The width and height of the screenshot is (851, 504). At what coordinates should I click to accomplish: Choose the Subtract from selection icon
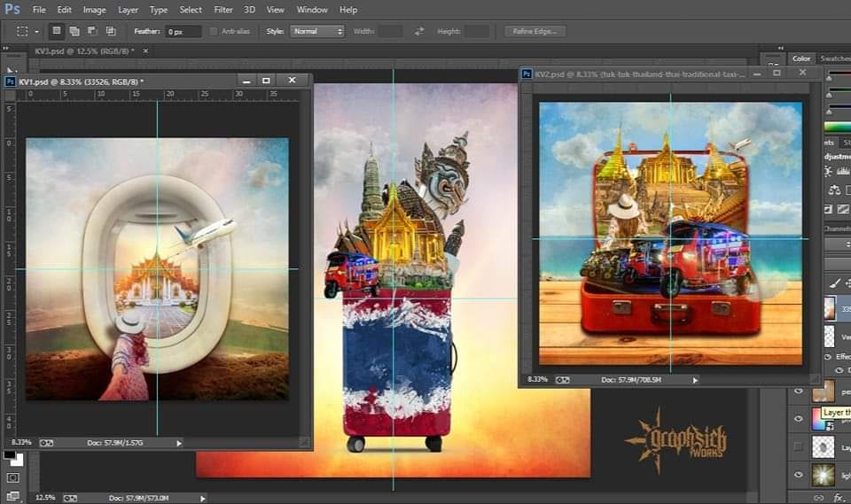(92, 31)
